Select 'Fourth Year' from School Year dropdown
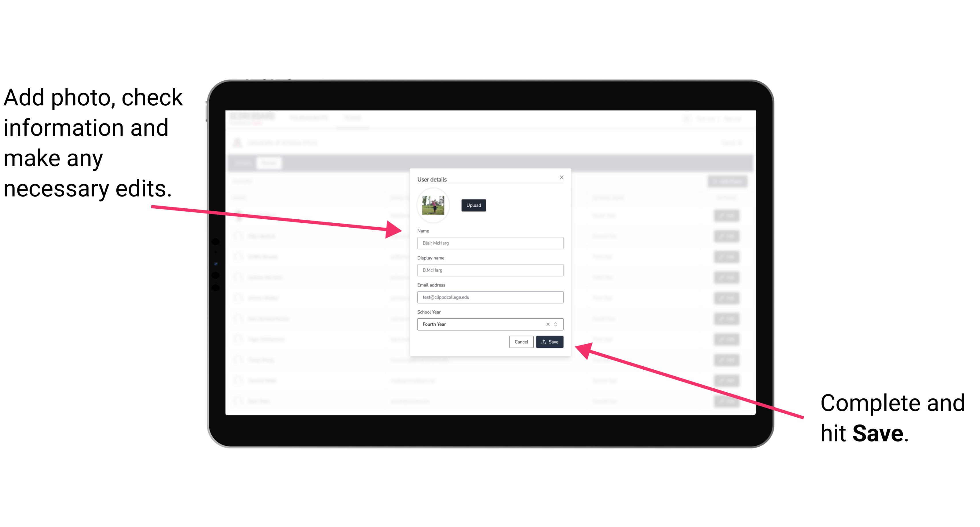980x527 pixels. 490,324
